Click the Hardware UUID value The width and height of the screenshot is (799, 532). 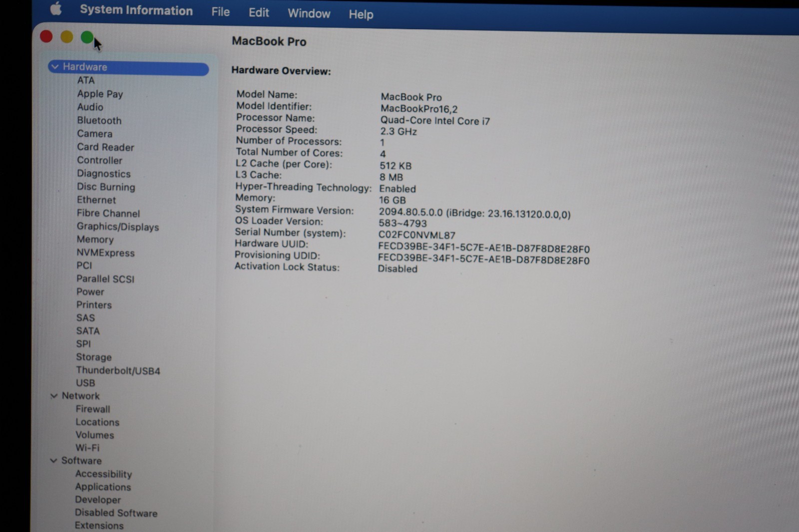coord(483,249)
